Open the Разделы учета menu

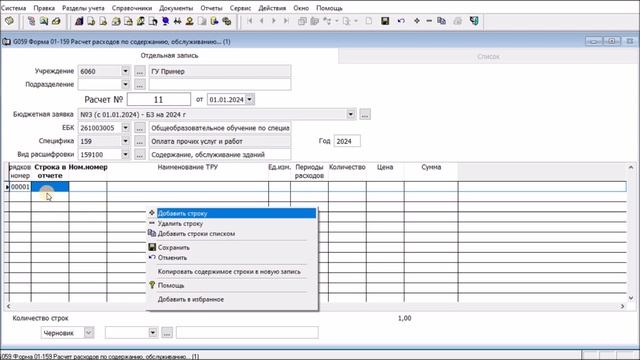[83, 8]
